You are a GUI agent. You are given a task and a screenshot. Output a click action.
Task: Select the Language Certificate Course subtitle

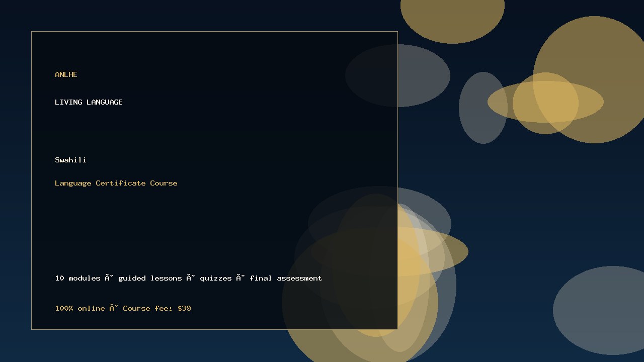pyautogui.click(x=116, y=183)
